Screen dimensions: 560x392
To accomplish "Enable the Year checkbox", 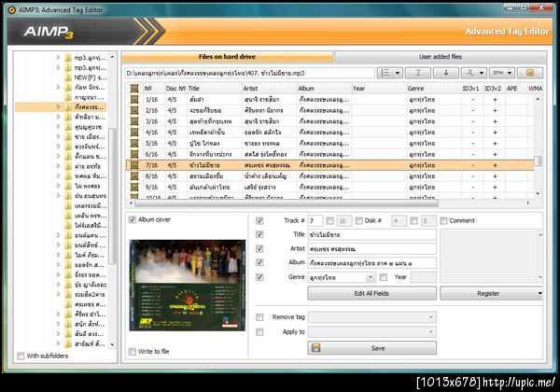I will pos(384,277).
